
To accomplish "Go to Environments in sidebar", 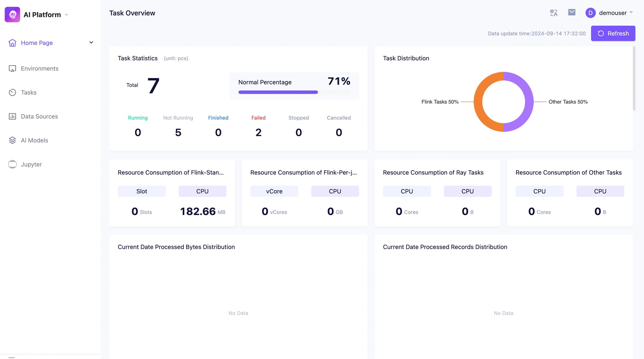I will pyautogui.click(x=39, y=69).
